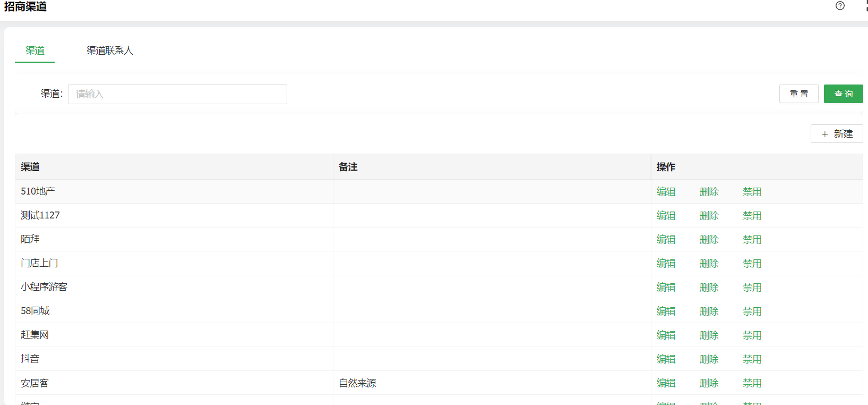Viewport: 868px width, 405px height.
Task: Disable the 58同城 channel
Action: (x=752, y=311)
